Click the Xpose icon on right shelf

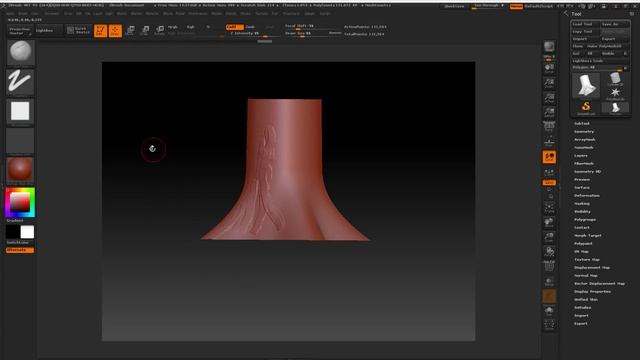pyautogui.click(x=549, y=325)
